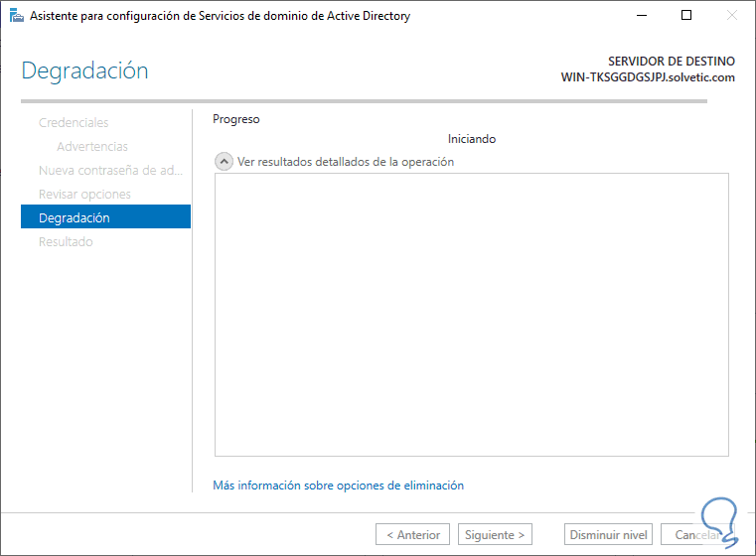Select the Degradación step in sidebar

pos(105,217)
